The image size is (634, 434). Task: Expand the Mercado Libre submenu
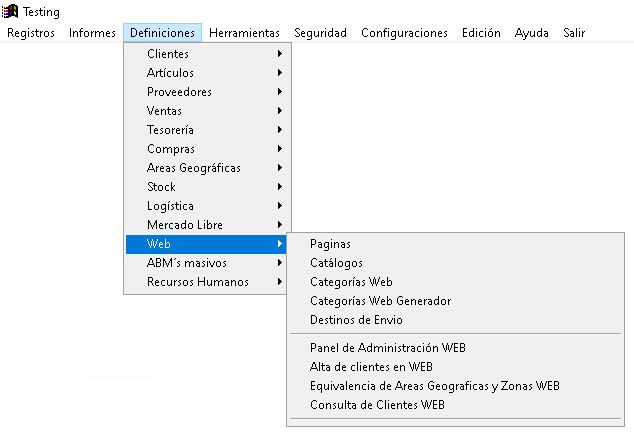[185, 225]
